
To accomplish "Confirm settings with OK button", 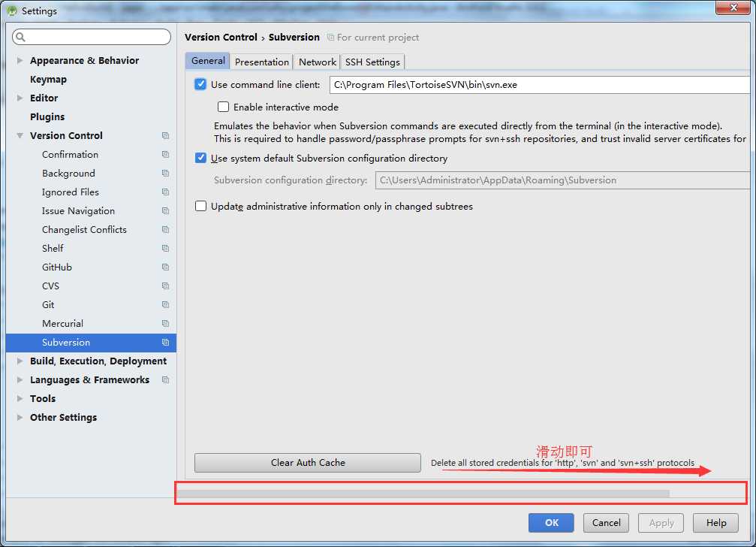I will pyautogui.click(x=551, y=523).
